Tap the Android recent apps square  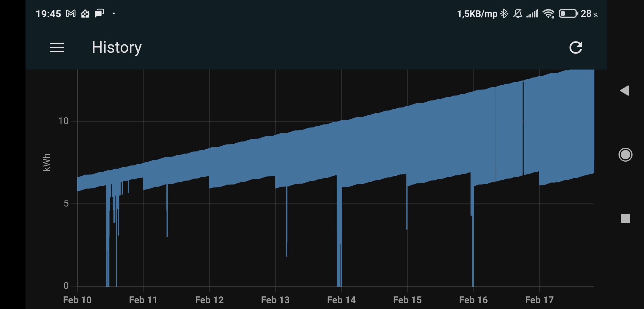click(625, 219)
